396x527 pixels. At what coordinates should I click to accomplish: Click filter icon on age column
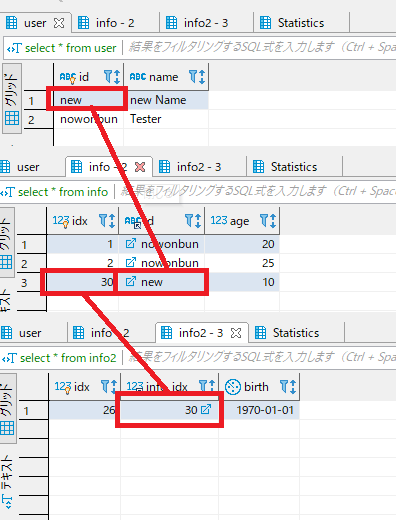tap(265, 220)
